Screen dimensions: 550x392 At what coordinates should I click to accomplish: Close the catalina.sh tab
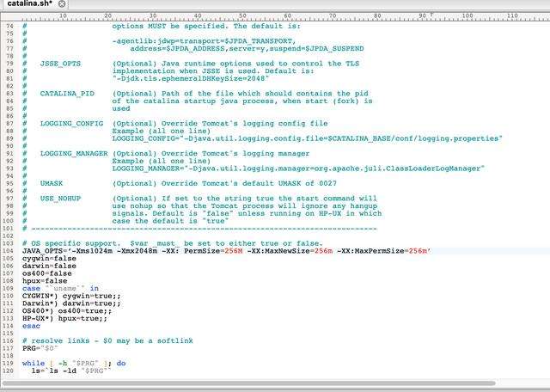[62, 3]
